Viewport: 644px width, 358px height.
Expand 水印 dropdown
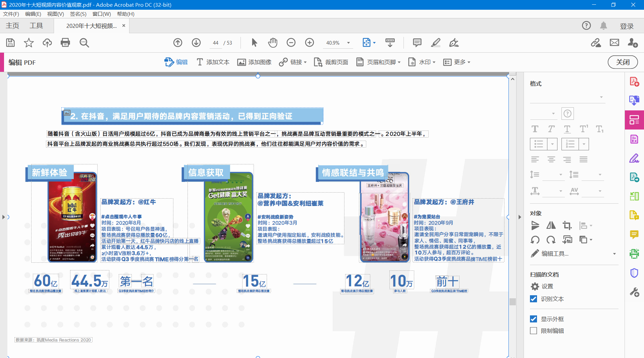[x=434, y=62]
